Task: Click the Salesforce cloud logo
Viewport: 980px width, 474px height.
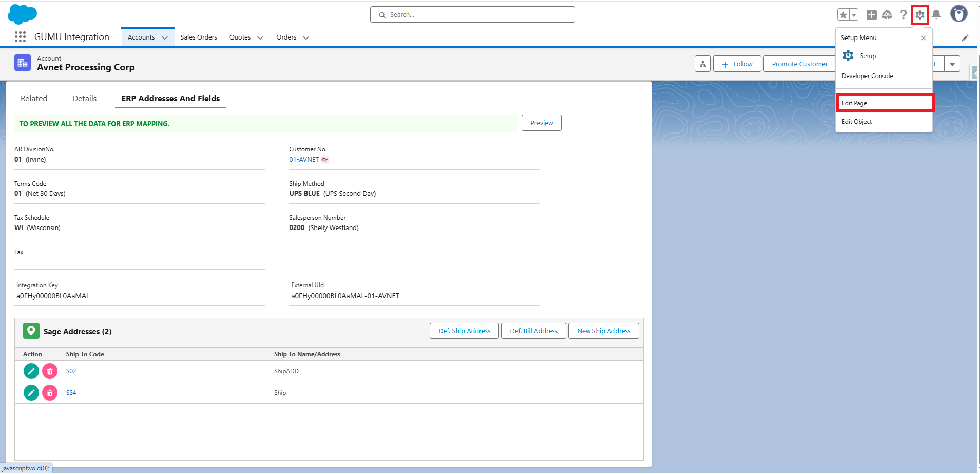Action: pyautogui.click(x=23, y=14)
